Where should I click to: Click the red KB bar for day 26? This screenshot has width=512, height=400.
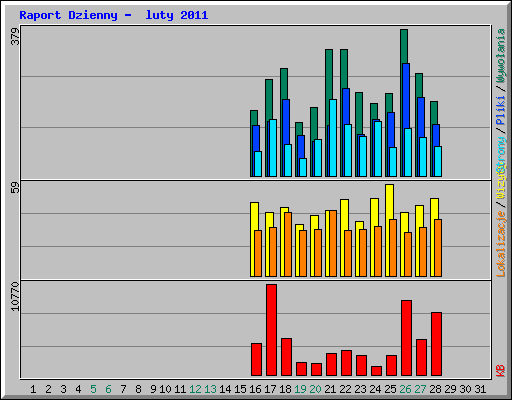406,338
